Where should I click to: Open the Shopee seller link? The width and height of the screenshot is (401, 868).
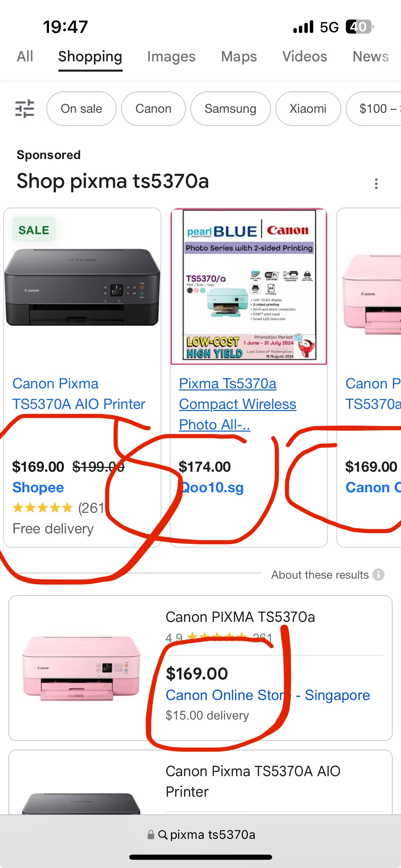pyautogui.click(x=38, y=487)
